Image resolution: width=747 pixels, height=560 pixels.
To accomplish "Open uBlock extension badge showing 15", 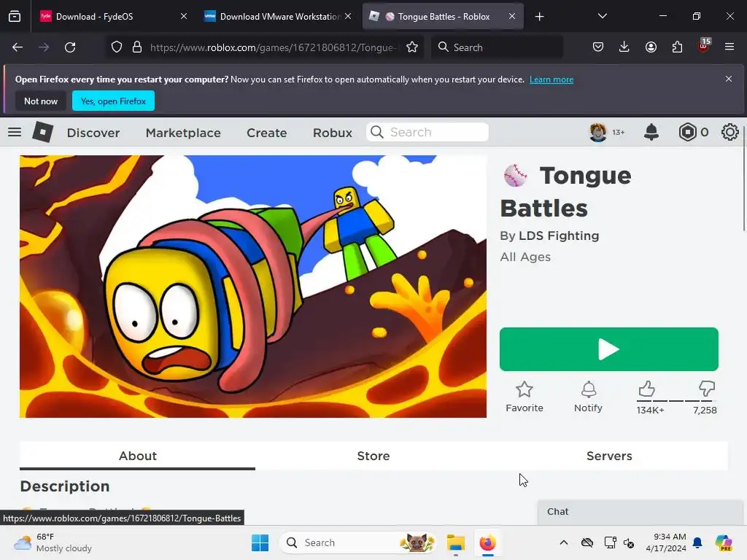I will point(704,45).
